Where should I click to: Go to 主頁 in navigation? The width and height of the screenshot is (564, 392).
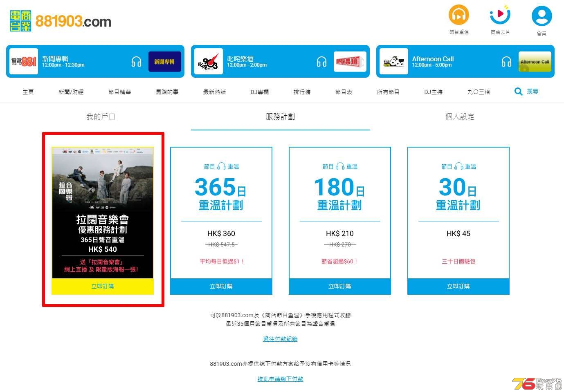[x=28, y=92]
